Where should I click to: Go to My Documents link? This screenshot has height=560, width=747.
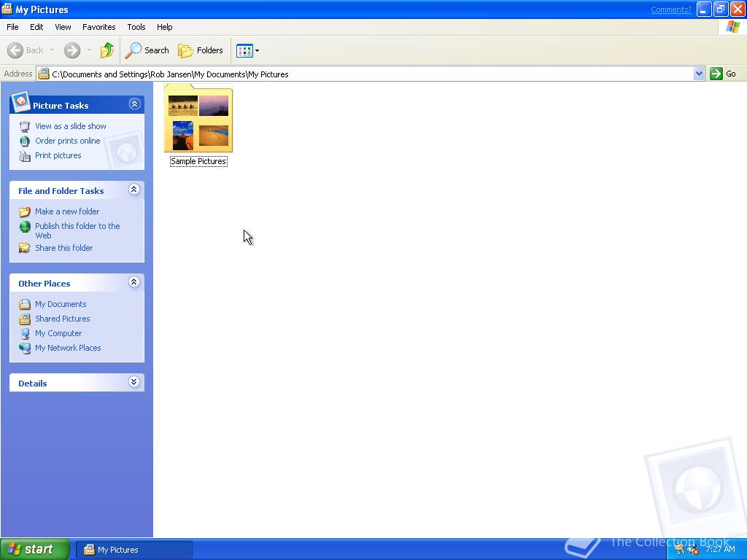click(61, 304)
